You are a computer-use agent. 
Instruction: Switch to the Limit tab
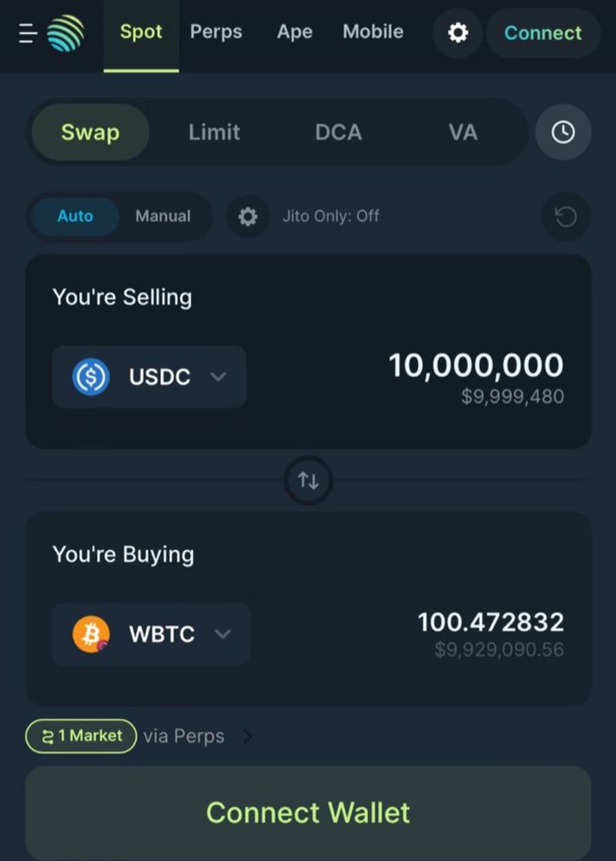point(214,133)
